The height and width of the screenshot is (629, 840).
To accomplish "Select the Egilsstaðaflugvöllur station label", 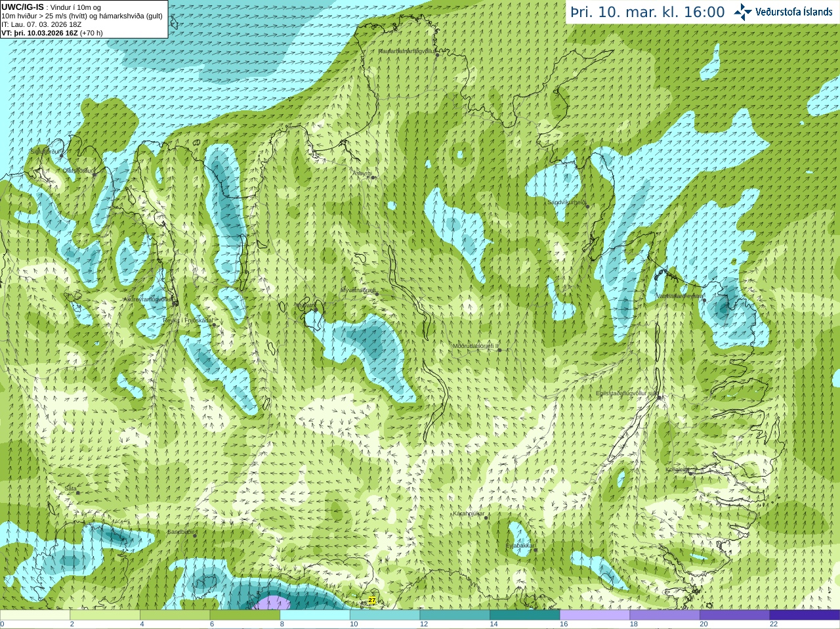I will 627,393.
